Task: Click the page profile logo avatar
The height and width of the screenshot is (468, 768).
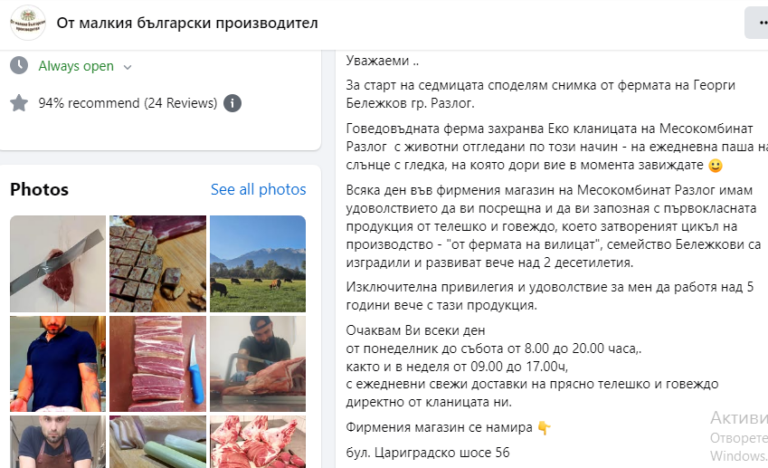Action: [28, 23]
